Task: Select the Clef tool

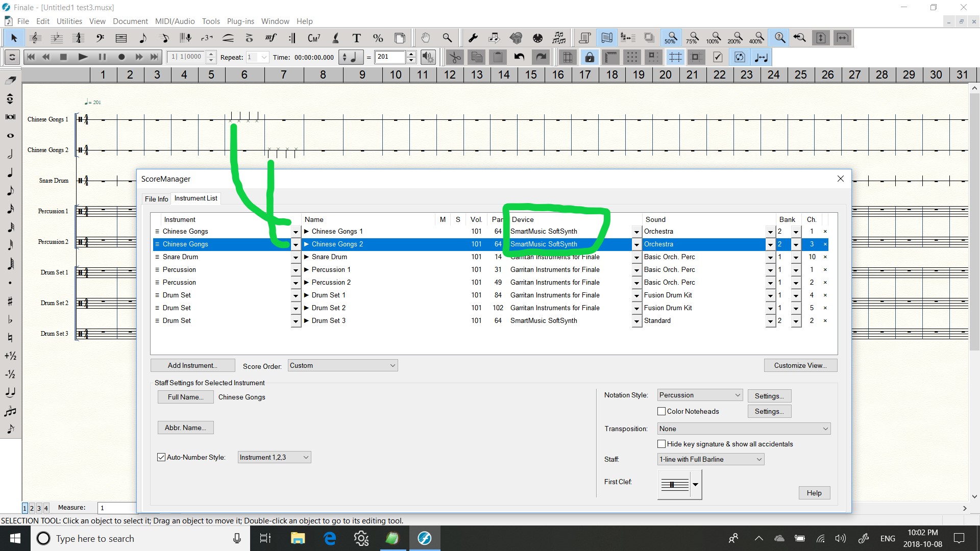Action: point(100,38)
